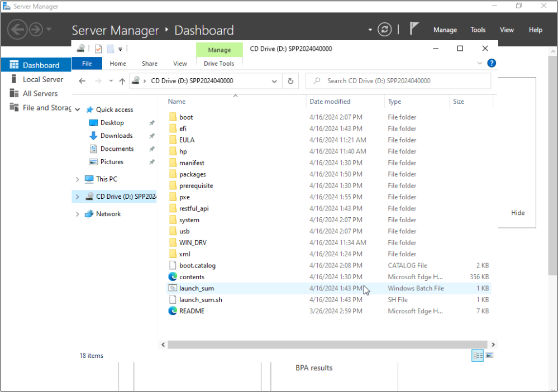Image resolution: width=558 pixels, height=392 pixels.
Task: Switch to large icons view button
Action: pos(490,355)
